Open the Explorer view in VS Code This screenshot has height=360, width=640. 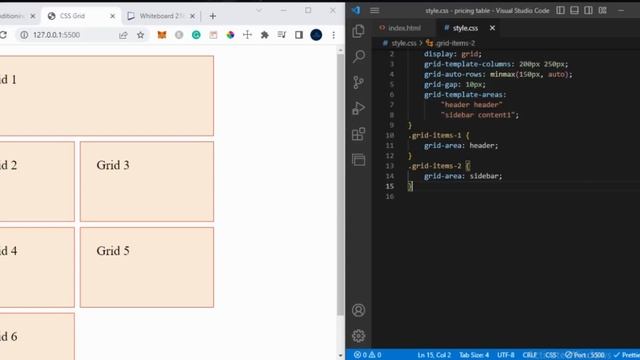(x=358, y=31)
